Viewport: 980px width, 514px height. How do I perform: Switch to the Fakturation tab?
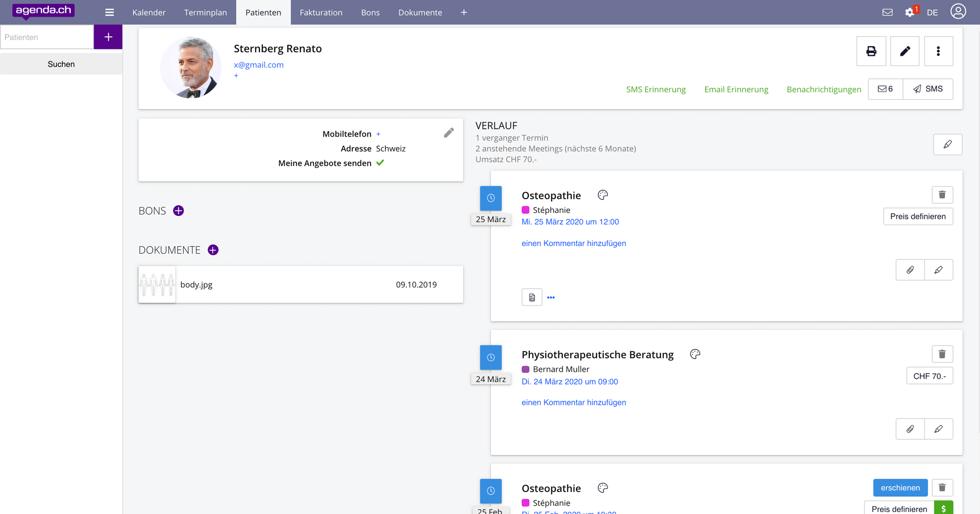pos(321,12)
